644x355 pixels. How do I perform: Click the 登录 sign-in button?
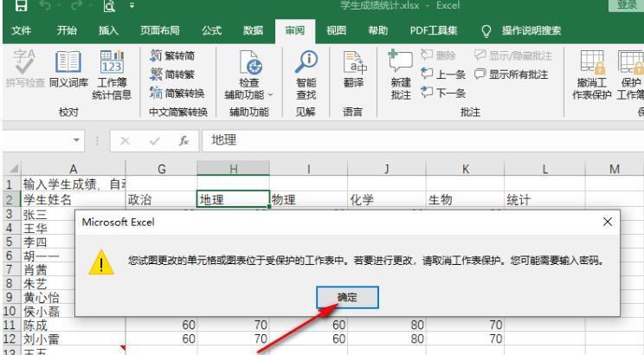(627, 5)
